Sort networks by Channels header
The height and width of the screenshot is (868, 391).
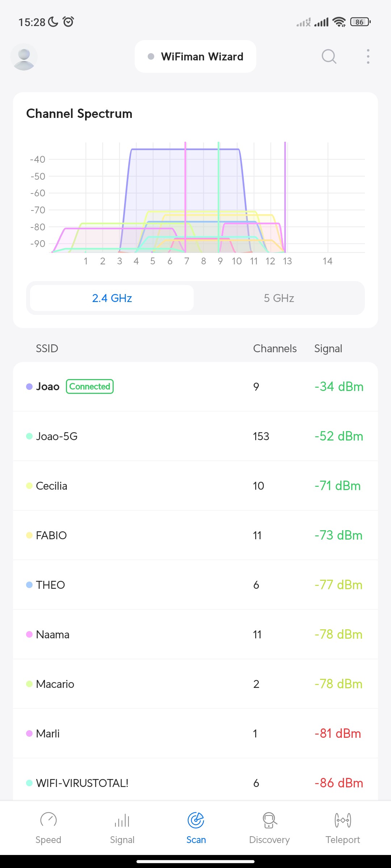pyautogui.click(x=275, y=349)
